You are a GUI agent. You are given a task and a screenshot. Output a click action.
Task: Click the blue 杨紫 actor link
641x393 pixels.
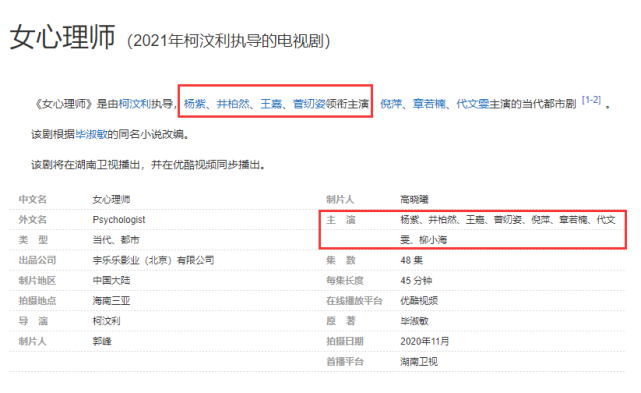coord(195,104)
